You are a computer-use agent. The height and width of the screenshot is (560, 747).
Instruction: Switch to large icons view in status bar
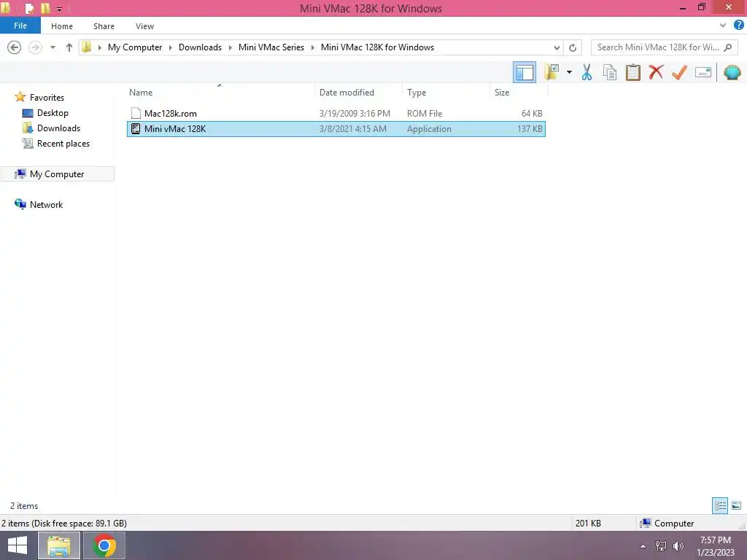(736, 505)
